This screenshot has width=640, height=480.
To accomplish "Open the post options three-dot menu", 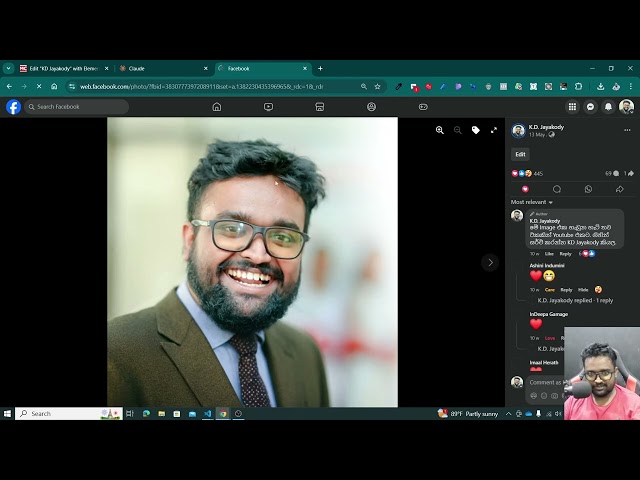I will (x=627, y=130).
